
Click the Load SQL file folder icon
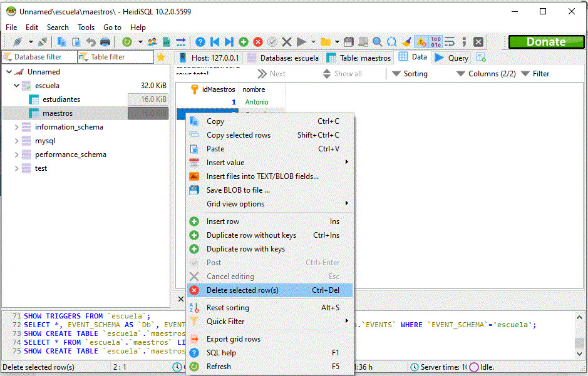[x=325, y=42]
